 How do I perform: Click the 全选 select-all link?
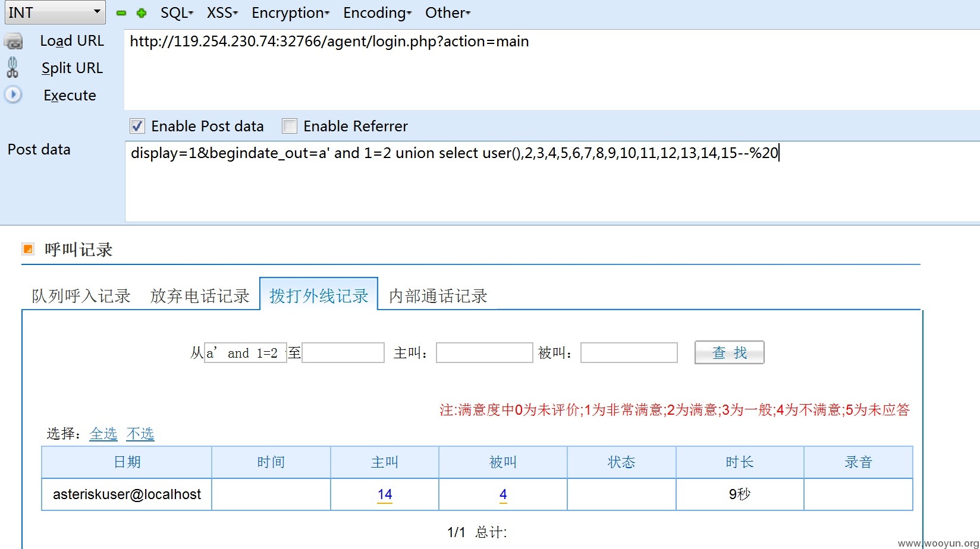click(103, 434)
